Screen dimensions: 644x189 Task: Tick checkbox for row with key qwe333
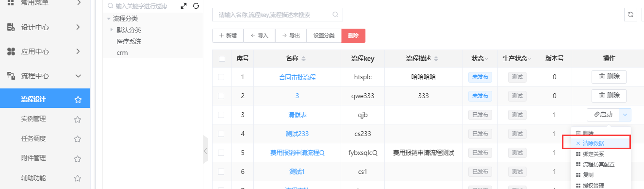tap(221, 96)
